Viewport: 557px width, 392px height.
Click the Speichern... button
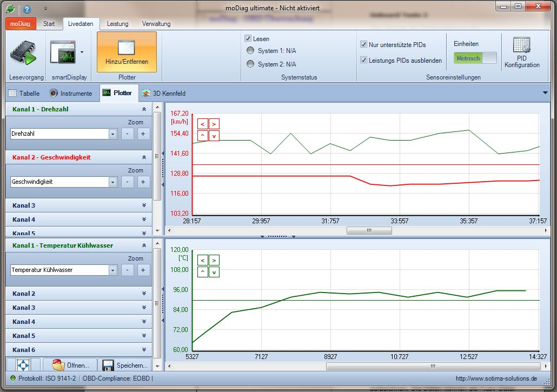pos(125,365)
